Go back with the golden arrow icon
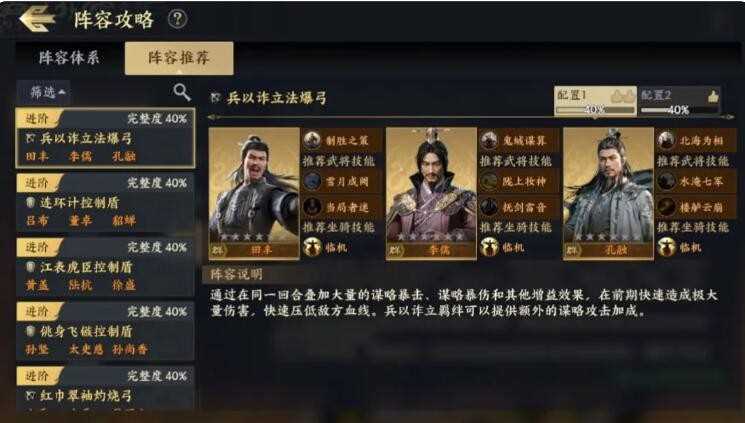 pyautogui.click(x=37, y=19)
